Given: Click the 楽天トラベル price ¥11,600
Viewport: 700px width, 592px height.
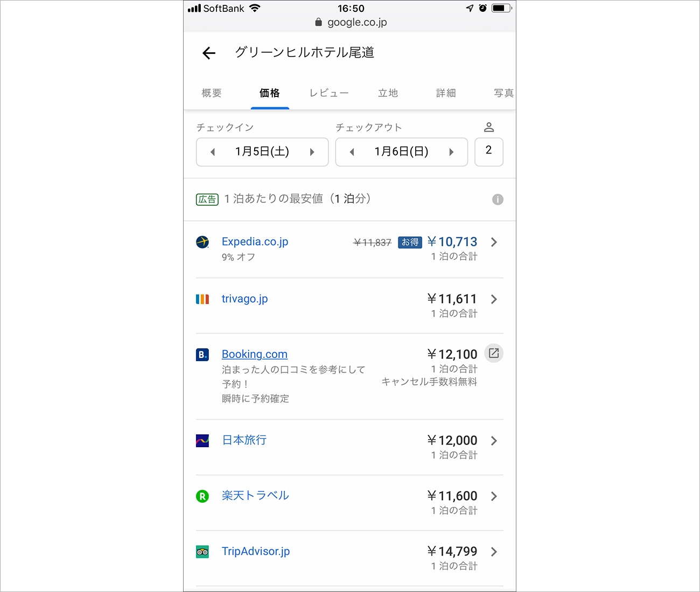Looking at the screenshot, I should tap(452, 496).
